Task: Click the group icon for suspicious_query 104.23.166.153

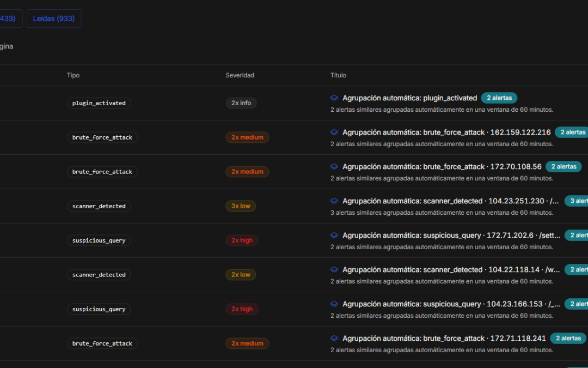Action: (x=334, y=304)
